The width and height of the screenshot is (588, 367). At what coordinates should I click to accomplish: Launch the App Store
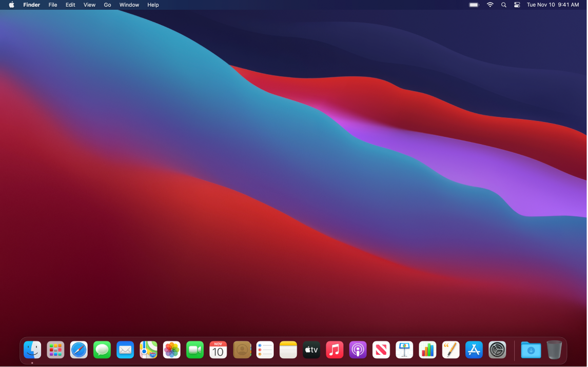pyautogui.click(x=474, y=350)
